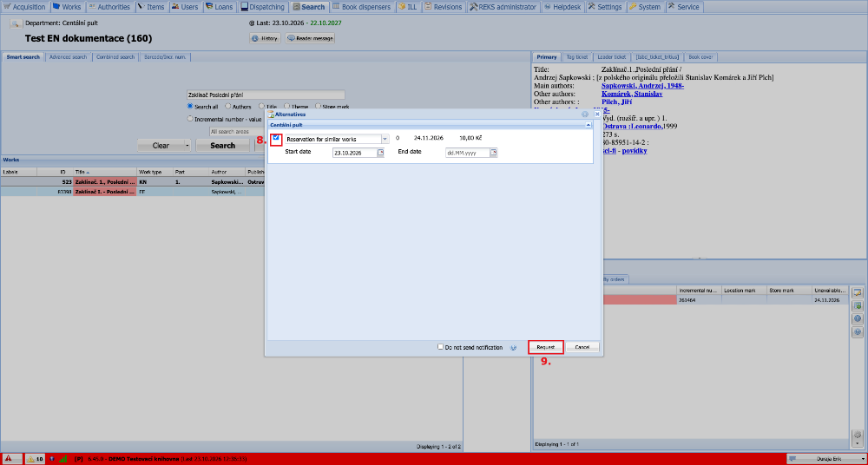Open the povídky subject link

(634, 151)
